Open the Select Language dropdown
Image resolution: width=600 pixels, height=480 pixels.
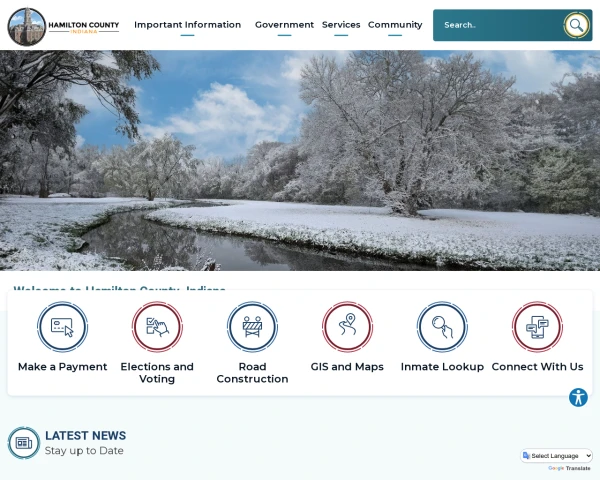click(557, 456)
